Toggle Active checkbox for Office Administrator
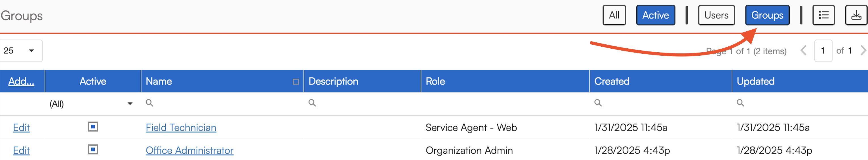Viewport: 868px width, 160px height. [x=93, y=150]
